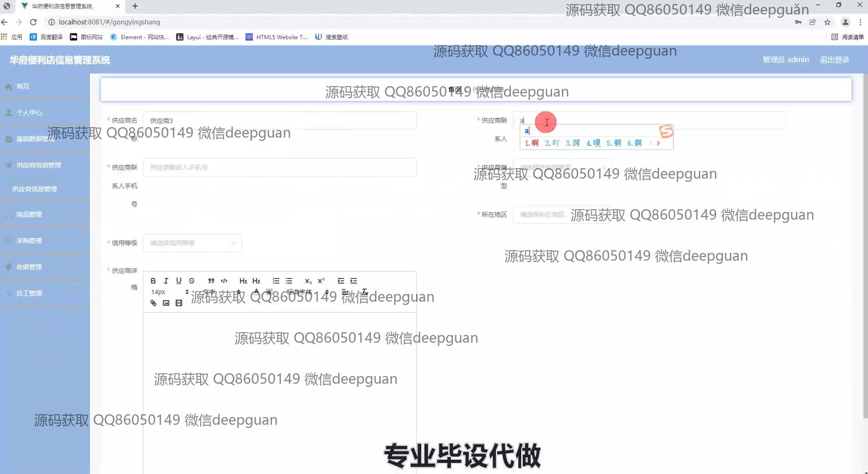
Task: Apply superscript formatting
Action: (321, 281)
